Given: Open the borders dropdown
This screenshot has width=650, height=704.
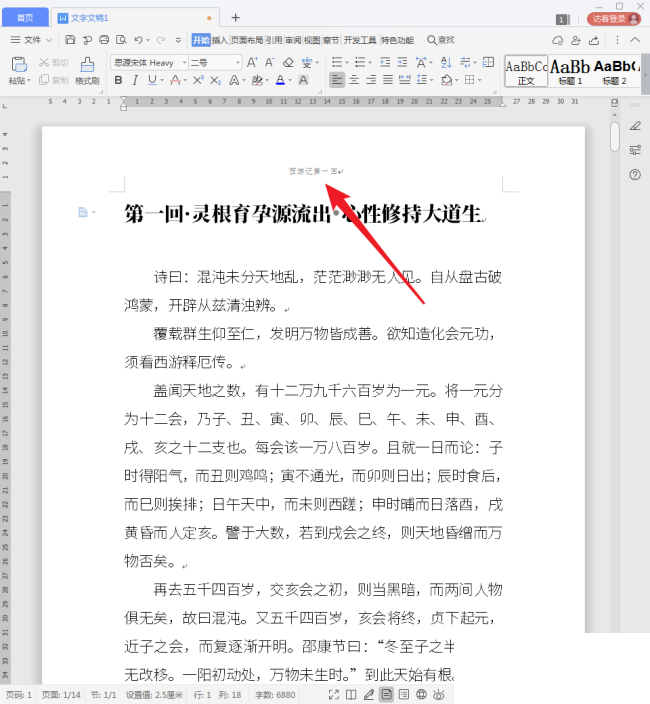Looking at the screenshot, I should click(x=480, y=81).
